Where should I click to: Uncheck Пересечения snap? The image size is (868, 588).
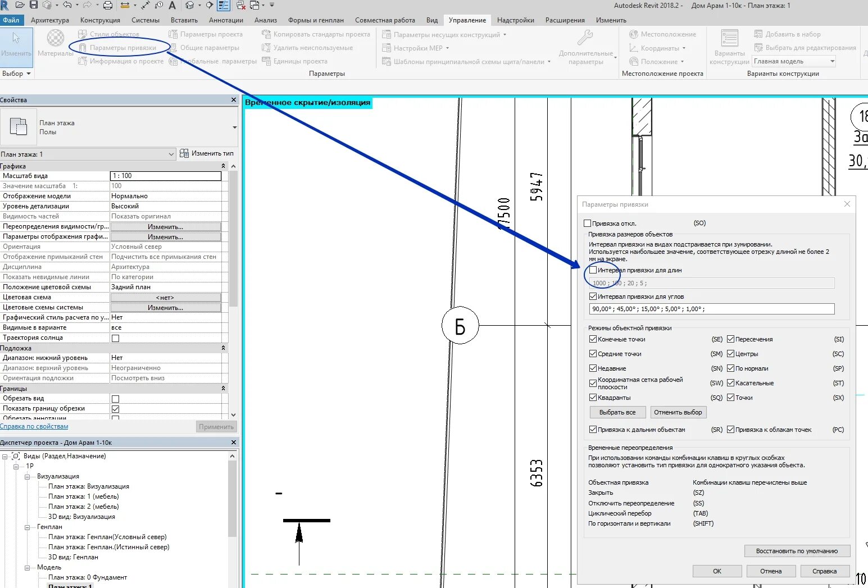[x=731, y=339]
